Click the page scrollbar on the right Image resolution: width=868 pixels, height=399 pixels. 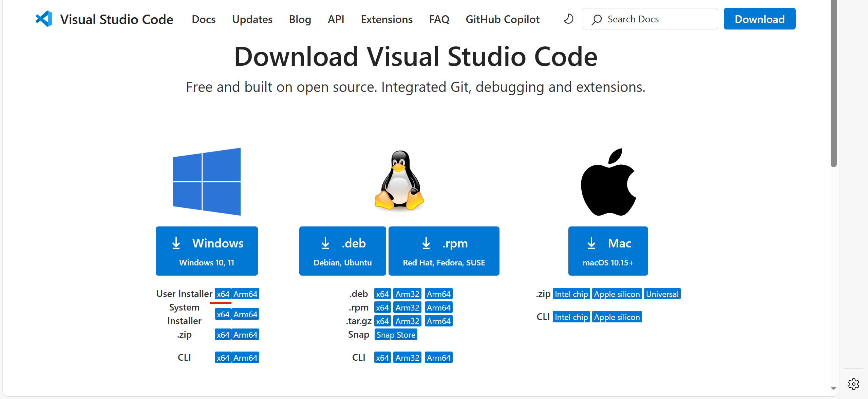pos(832,85)
